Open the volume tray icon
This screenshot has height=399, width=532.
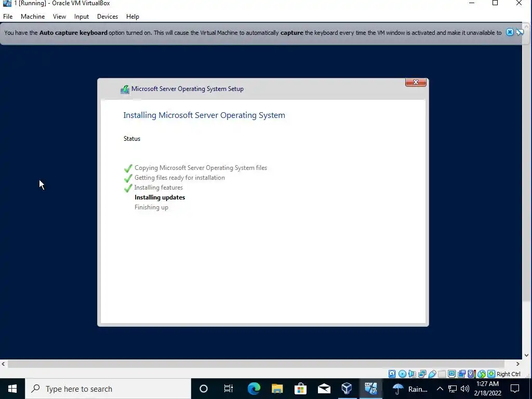click(465, 389)
